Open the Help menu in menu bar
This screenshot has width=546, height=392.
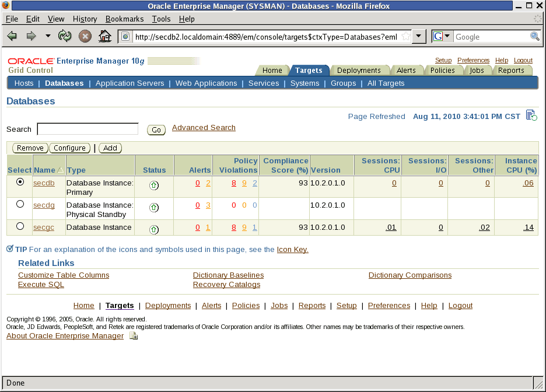[187, 19]
